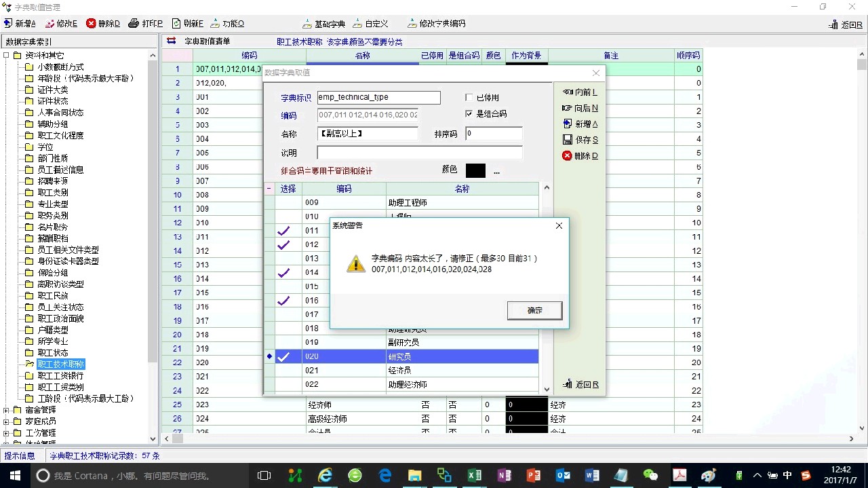Click the 新增A toolbar icon
868x488 pixels.
(x=8, y=23)
